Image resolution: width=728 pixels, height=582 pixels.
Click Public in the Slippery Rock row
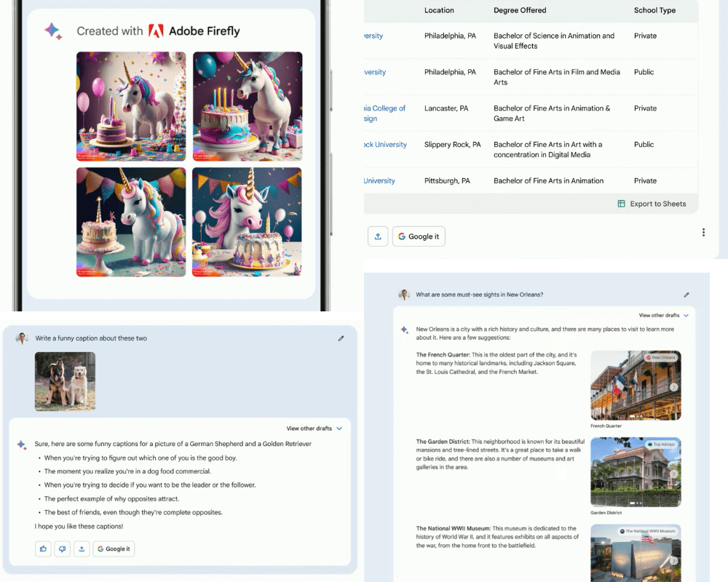pyautogui.click(x=644, y=144)
